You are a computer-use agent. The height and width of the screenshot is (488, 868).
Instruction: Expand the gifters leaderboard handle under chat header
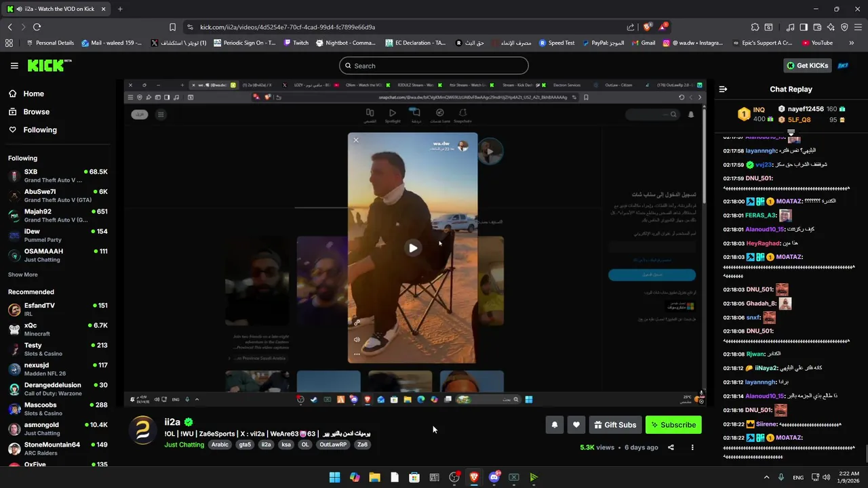tap(791, 133)
